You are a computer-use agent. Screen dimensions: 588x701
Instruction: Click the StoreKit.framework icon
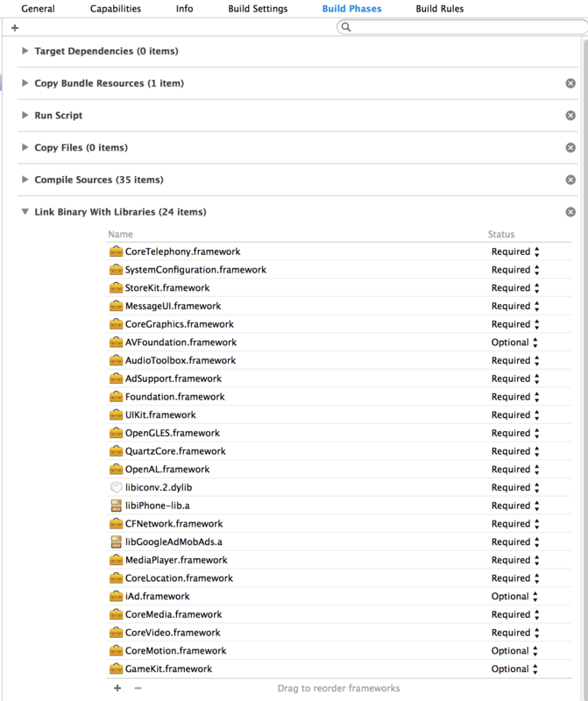(116, 287)
